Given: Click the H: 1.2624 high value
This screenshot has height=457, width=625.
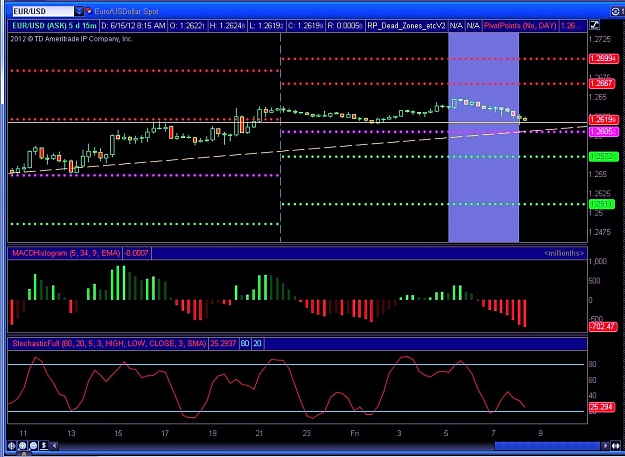Looking at the screenshot, I should pos(227,26).
